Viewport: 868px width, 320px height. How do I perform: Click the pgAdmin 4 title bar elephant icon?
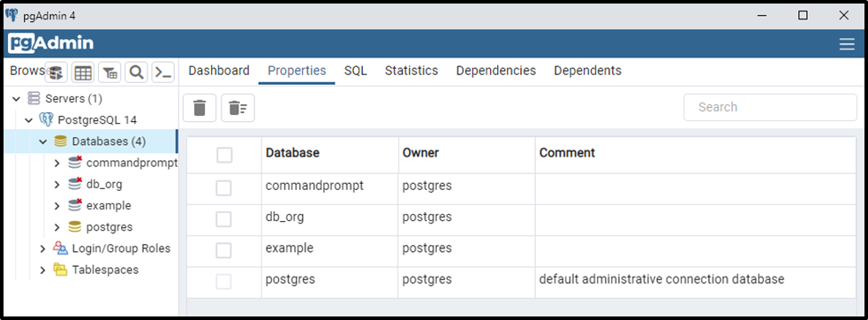click(x=11, y=16)
